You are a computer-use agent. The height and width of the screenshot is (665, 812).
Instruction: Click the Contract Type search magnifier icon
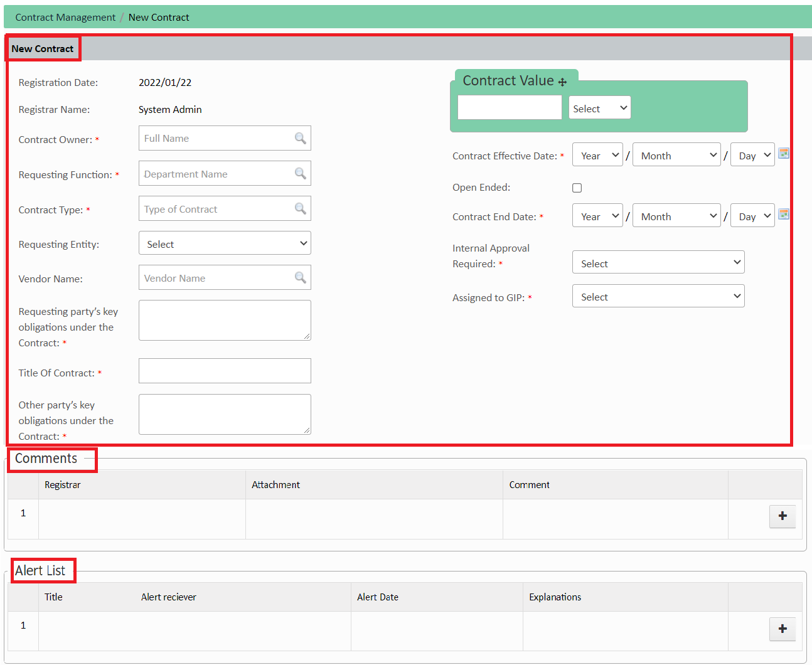click(301, 208)
